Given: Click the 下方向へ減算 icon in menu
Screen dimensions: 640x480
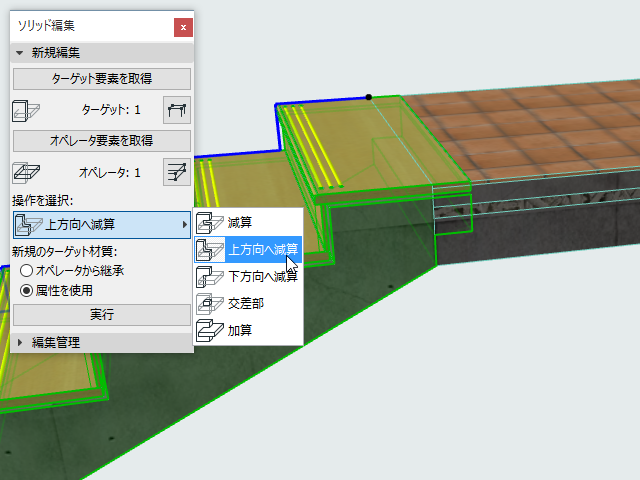Looking at the screenshot, I should 209,277.
